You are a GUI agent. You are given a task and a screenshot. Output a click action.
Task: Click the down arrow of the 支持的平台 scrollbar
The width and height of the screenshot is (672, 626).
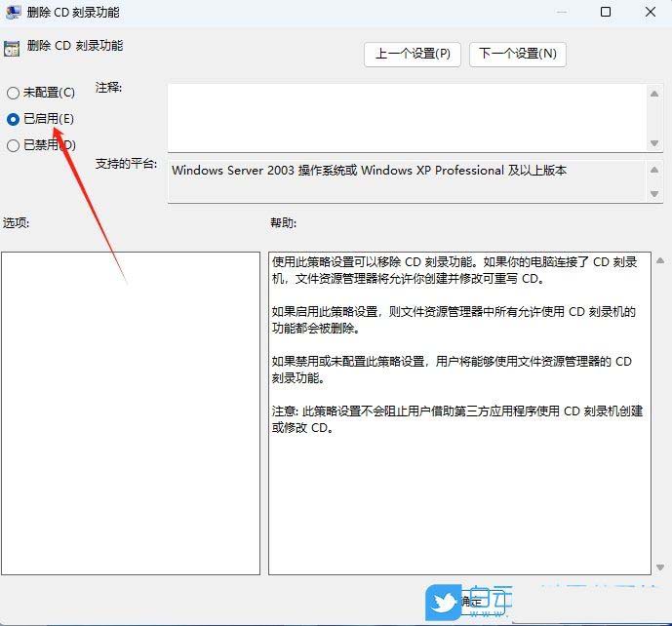point(654,194)
